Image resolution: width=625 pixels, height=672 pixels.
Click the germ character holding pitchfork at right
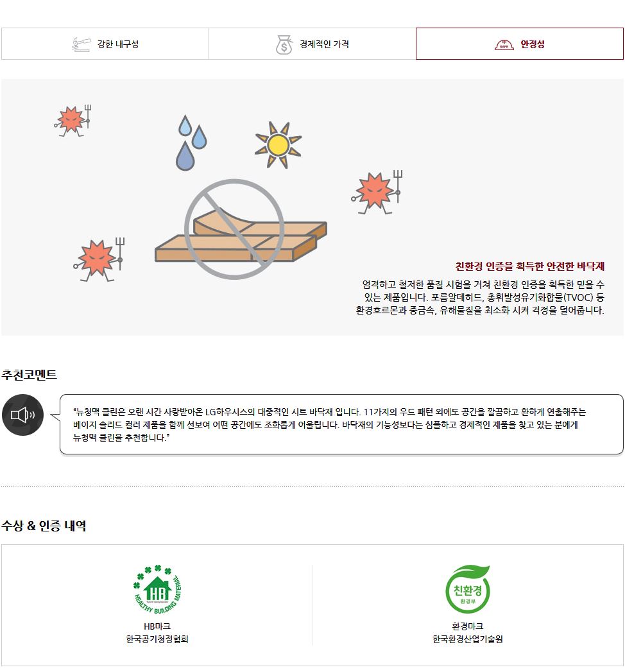377,192
